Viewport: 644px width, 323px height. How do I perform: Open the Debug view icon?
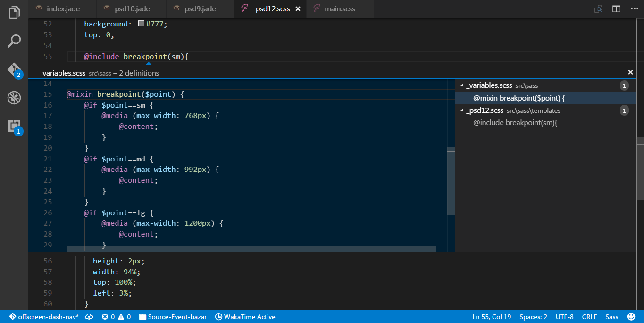[14, 98]
